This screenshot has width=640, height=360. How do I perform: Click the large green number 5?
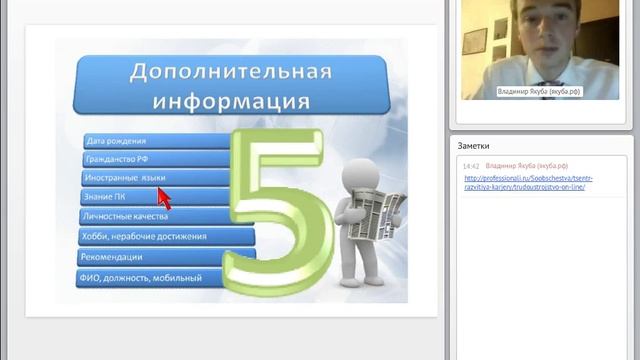(278, 212)
